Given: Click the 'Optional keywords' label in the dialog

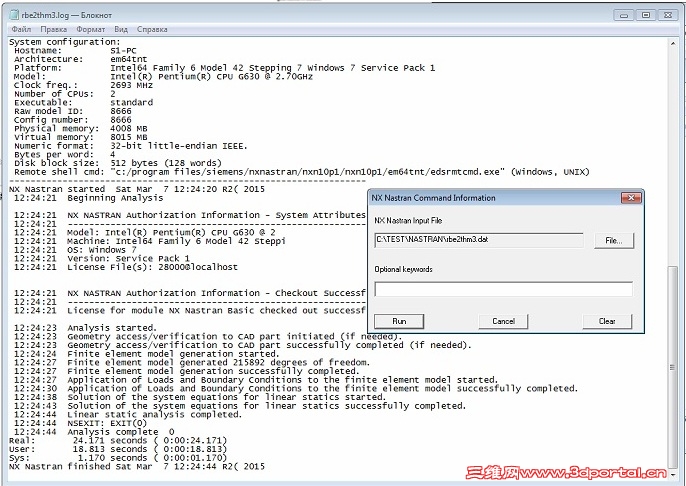Looking at the screenshot, I should (403, 269).
